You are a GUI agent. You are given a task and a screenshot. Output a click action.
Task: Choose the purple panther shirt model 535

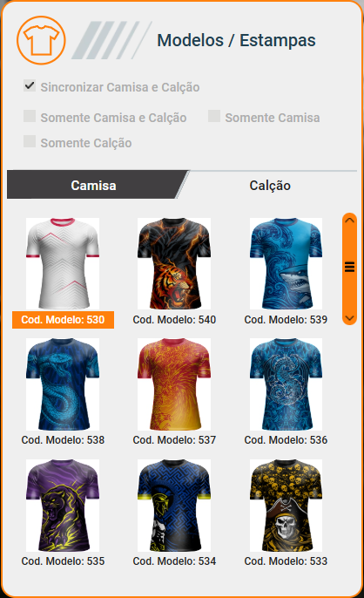pyautogui.click(x=63, y=506)
